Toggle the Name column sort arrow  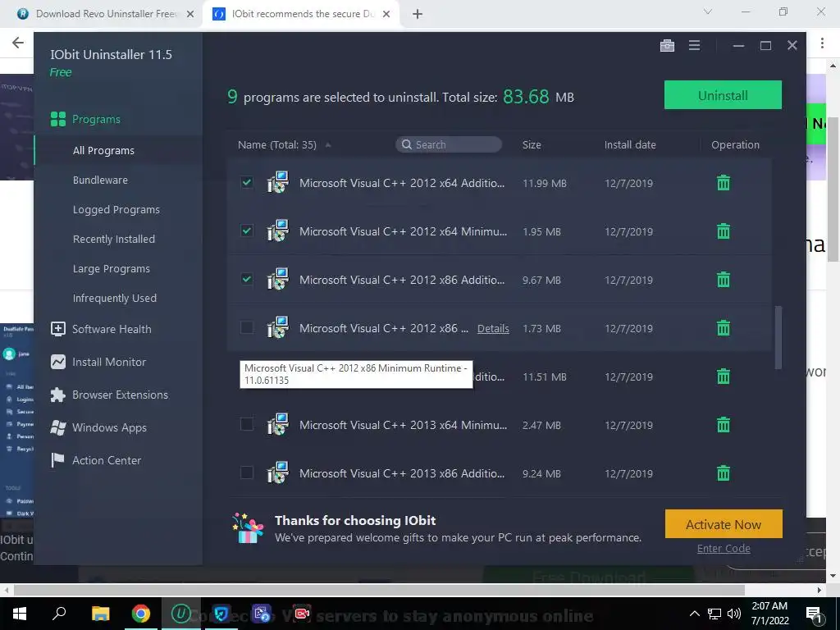click(x=328, y=144)
